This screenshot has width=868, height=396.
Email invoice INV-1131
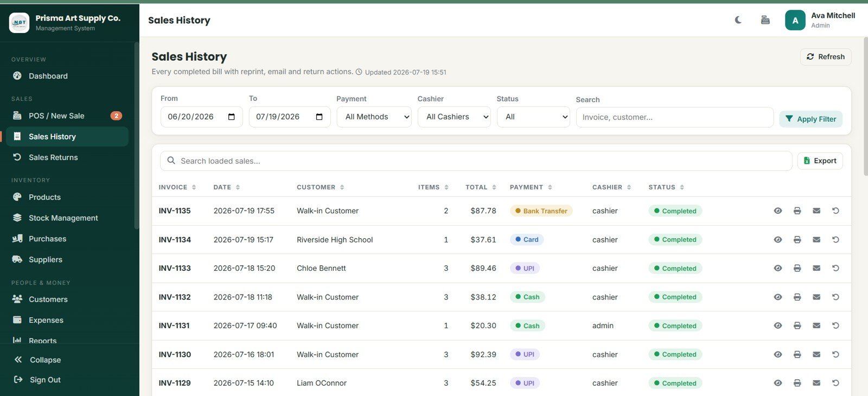click(816, 326)
